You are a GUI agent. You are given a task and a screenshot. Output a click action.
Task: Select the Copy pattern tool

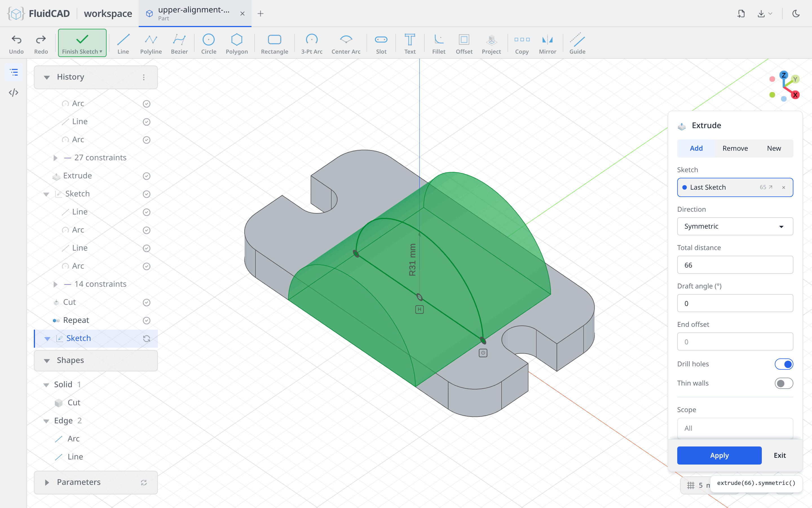coord(522,44)
